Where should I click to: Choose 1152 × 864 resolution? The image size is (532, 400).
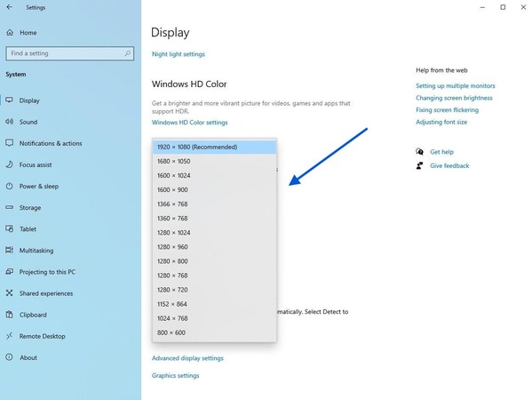pos(214,304)
